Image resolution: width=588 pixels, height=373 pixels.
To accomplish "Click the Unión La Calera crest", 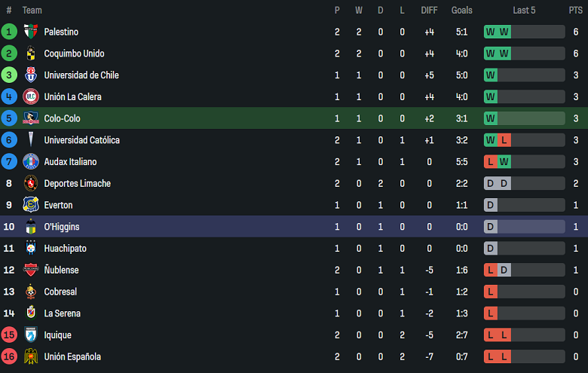I will [x=31, y=96].
